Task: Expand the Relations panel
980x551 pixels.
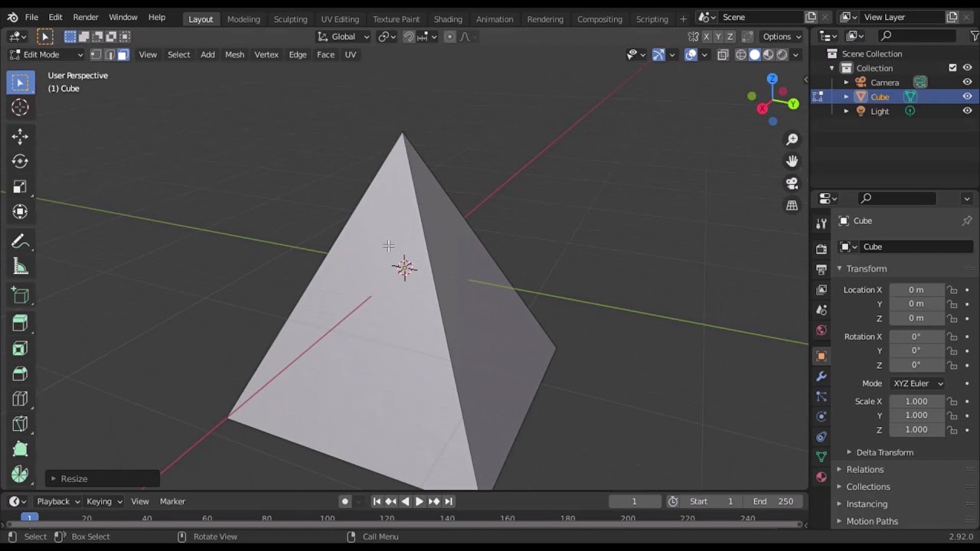Action: [864, 469]
